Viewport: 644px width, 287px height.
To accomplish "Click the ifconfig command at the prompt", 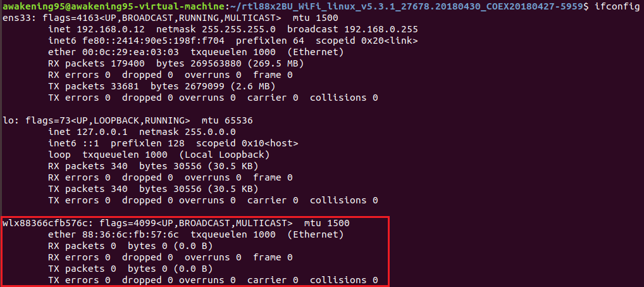I will pos(617,6).
